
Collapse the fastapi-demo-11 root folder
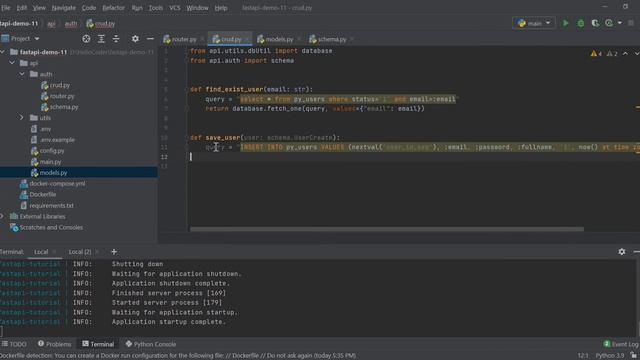tap(3, 52)
